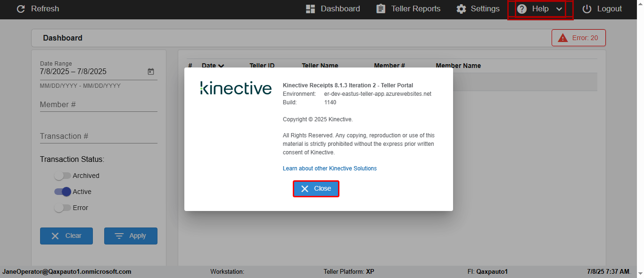Image resolution: width=644 pixels, height=278 pixels.
Task: Click the Date Range field
Action: (99, 70)
